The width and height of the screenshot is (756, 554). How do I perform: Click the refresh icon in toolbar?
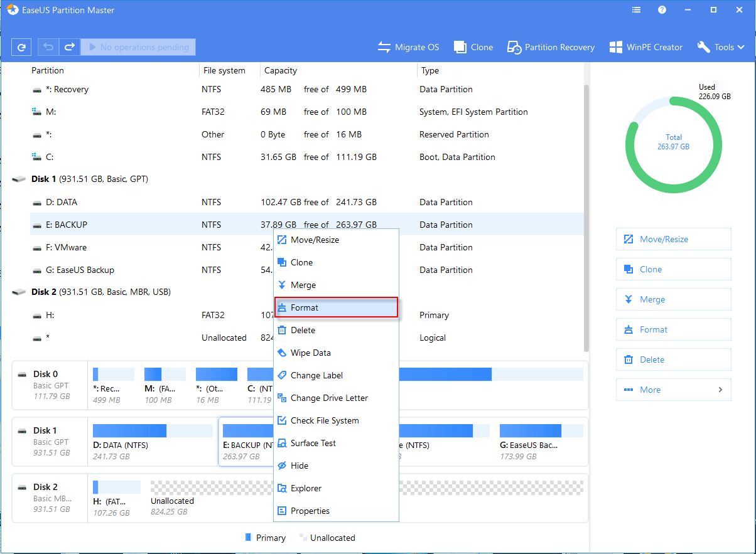point(21,47)
